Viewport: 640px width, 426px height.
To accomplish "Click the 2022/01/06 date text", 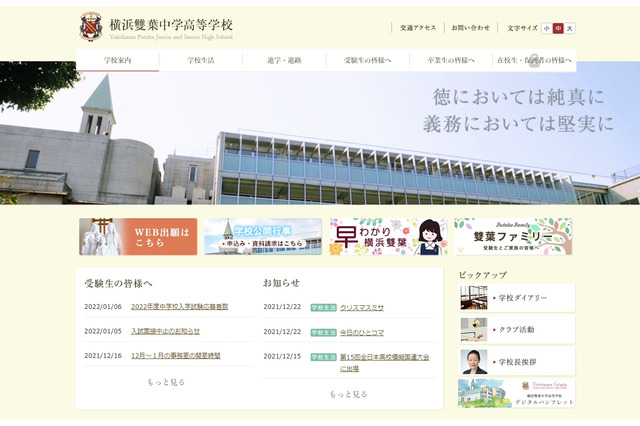I will click(x=103, y=306).
